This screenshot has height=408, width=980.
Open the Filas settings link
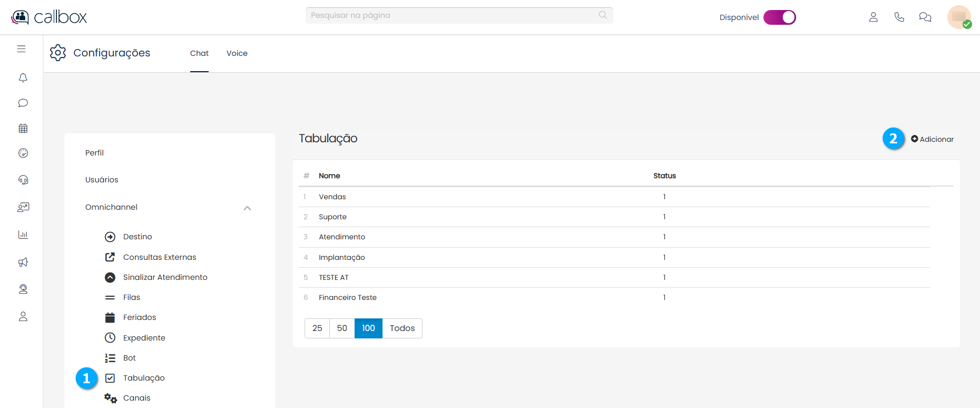(x=131, y=297)
